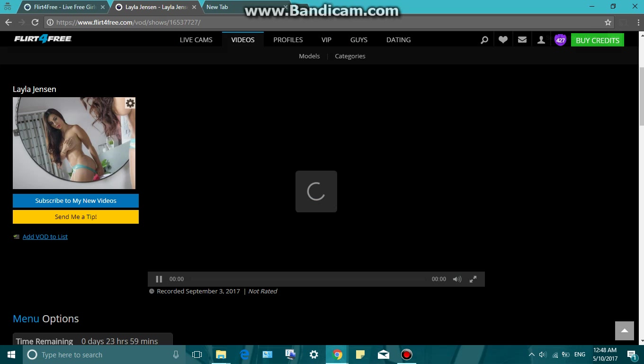Screen dimensions: 644x364
Task: Open the search magnifier icon in header
Action: coord(484,40)
